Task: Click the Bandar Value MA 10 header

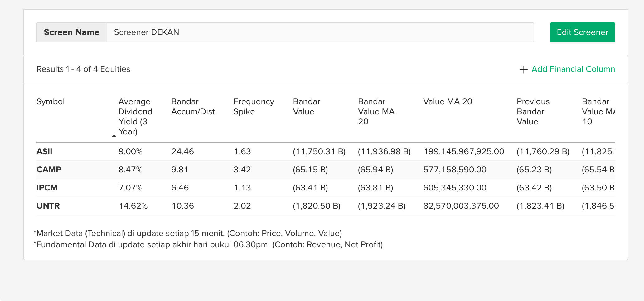Action: pos(598,111)
